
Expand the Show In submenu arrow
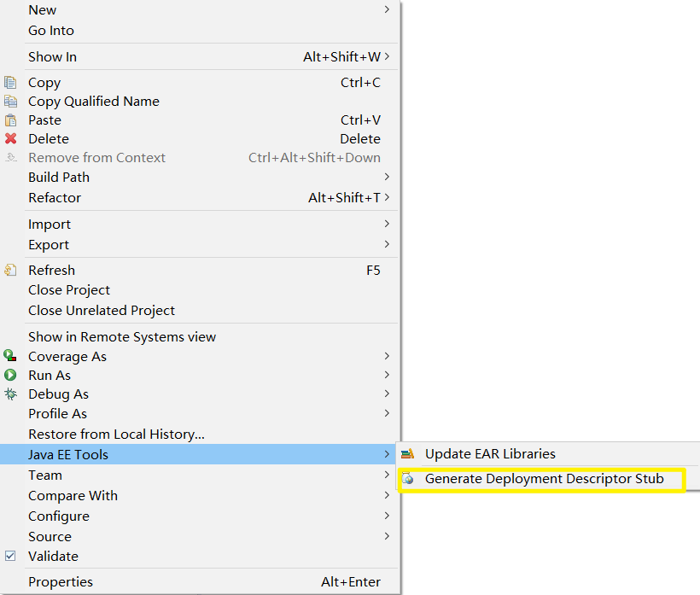(x=387, y=56)
